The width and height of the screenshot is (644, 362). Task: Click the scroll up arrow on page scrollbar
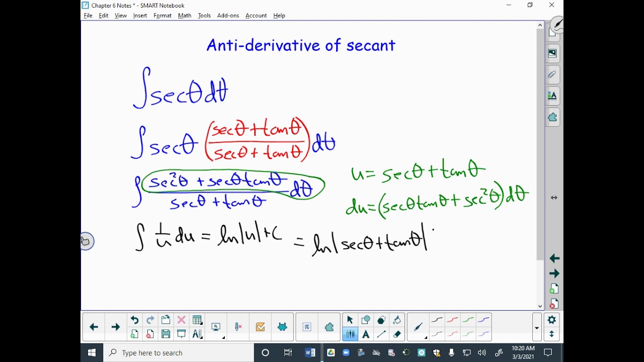click(x=540, y=25)
